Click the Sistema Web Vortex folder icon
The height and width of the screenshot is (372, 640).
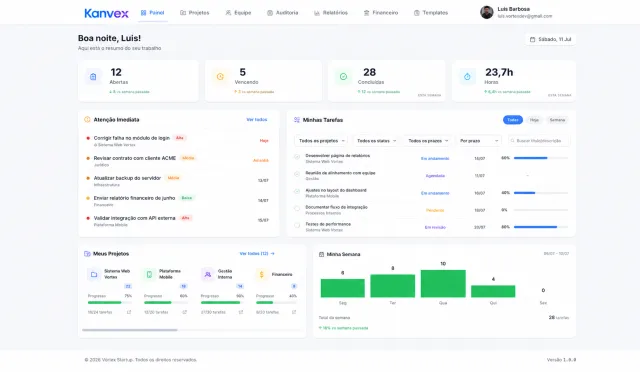94,274
